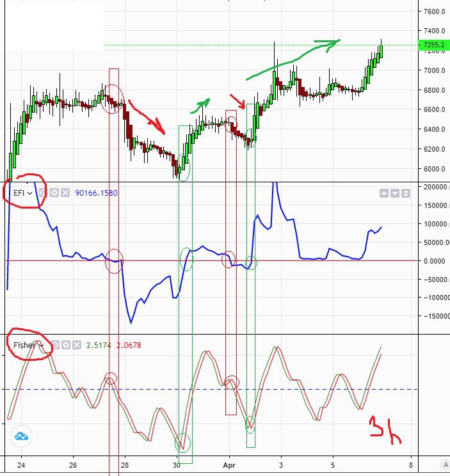The image size is (450, 476).
Task: Remove the Fisher indicator with X icon
Action: (x=77, y=345)
